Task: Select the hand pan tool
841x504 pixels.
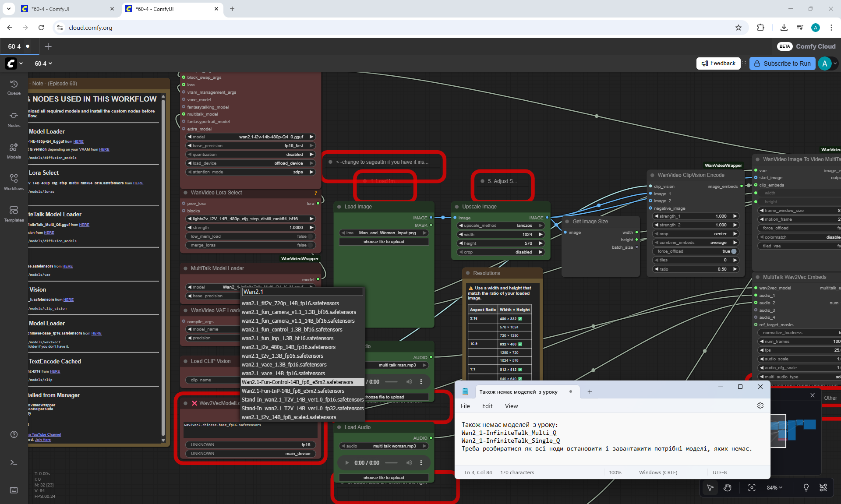Action: [727, 488]
